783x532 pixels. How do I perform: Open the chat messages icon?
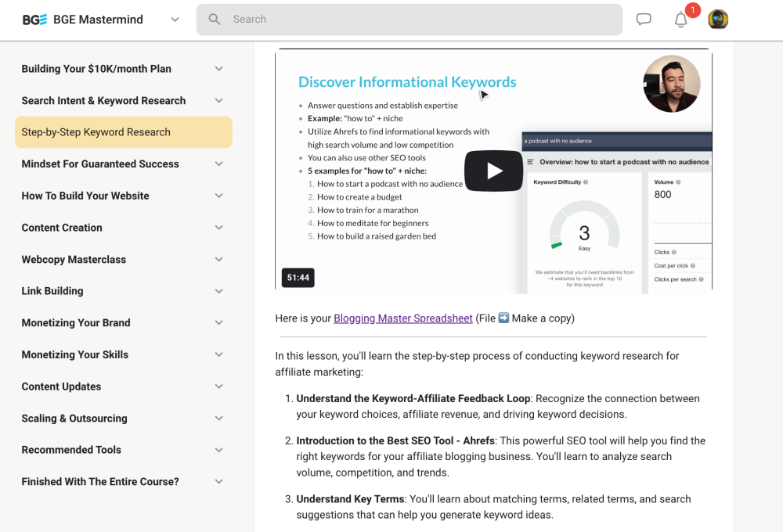click(x=644, y=19)
